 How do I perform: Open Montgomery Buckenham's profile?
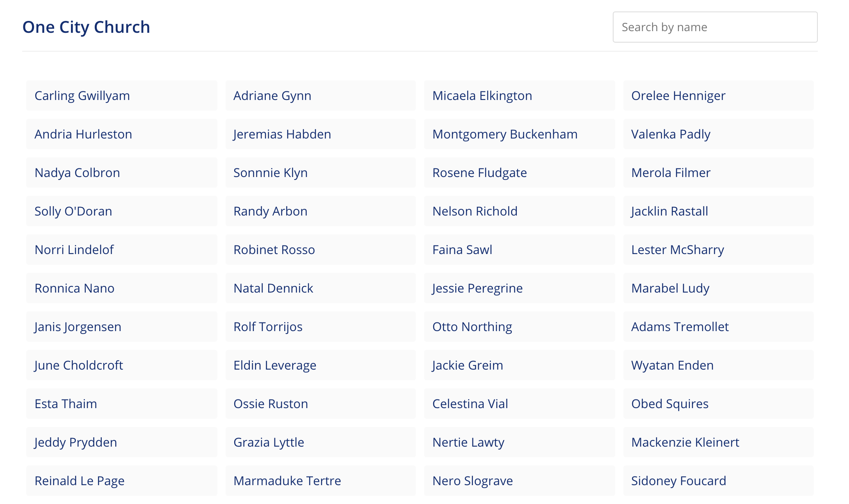(x=519, y=134)
